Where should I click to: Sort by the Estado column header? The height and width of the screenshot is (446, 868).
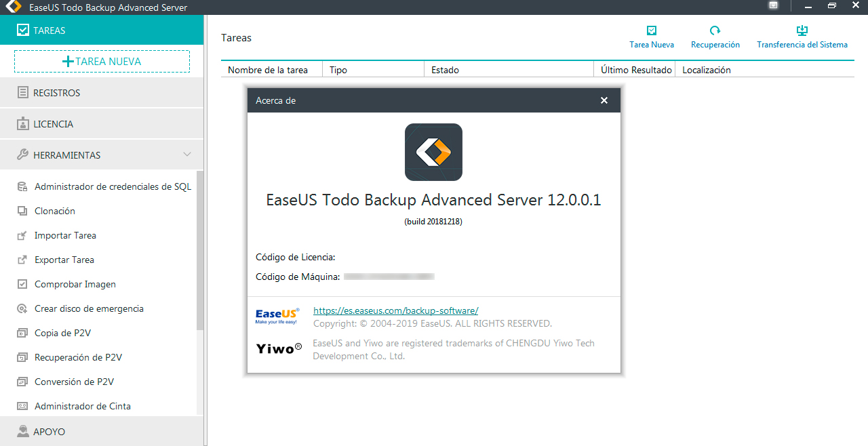[509, 70]
